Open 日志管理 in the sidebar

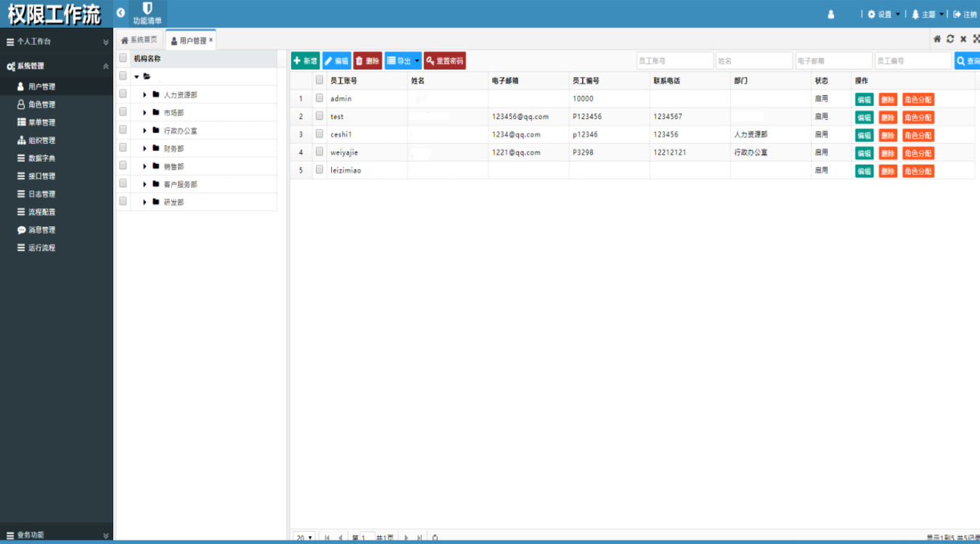pyautogui.click(x=57, y=194)
